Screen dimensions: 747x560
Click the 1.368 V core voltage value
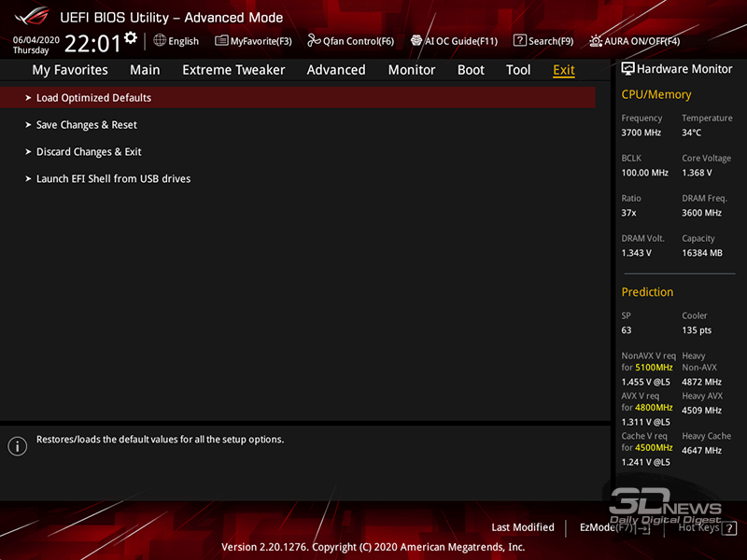click(697, 173)
